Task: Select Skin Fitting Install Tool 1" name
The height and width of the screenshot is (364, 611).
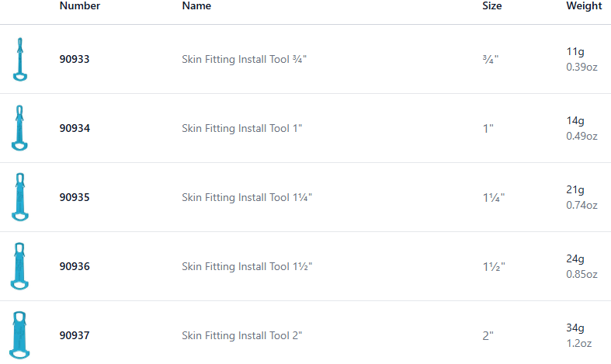Action: click(241, 128)
